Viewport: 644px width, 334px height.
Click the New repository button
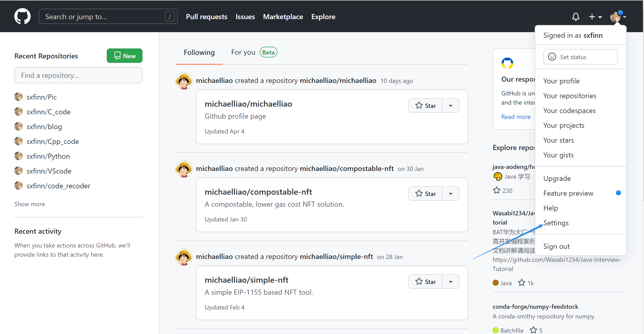click(125, 56)
